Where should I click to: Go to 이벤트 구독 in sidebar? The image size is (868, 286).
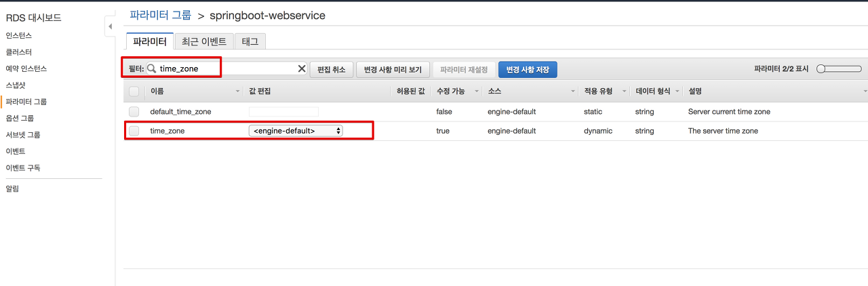pos(23,167)
